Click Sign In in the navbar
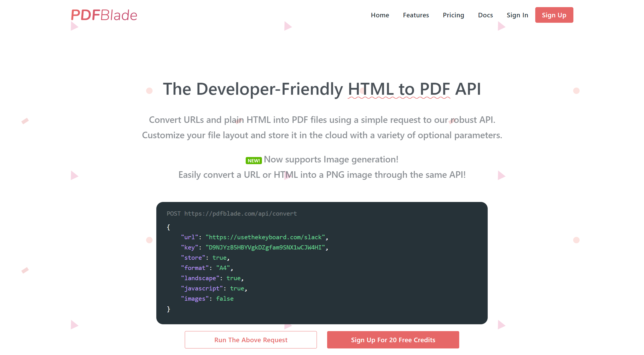This screenshot has width=644, height=355. pyautogui.click(x=517, y=15)
